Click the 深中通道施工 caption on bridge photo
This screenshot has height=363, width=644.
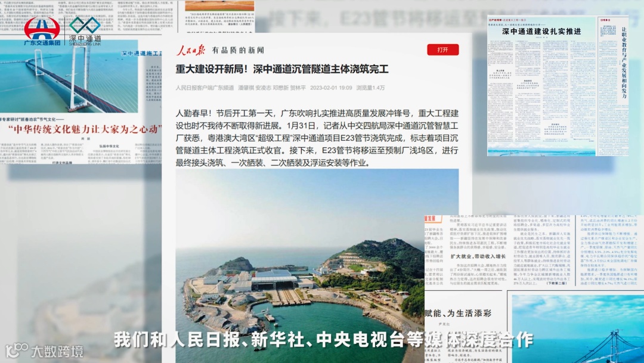(141, 54)
